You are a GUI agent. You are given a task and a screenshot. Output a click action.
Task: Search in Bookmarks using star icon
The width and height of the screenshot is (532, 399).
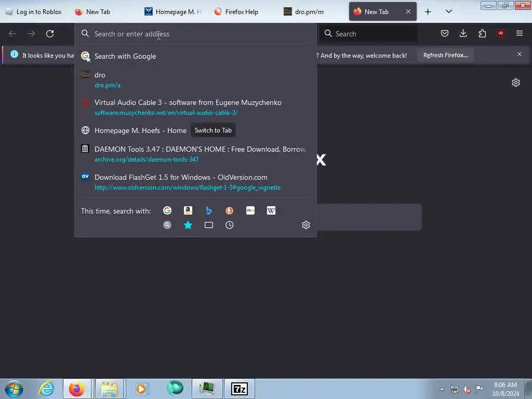point(188,225)
